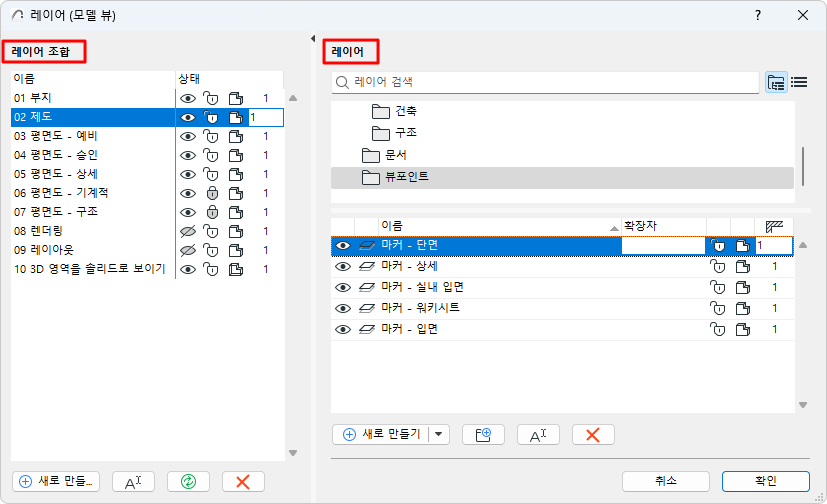
Task: Click solid mode icon for 09 레이아웃
Action: pos(236,250)
